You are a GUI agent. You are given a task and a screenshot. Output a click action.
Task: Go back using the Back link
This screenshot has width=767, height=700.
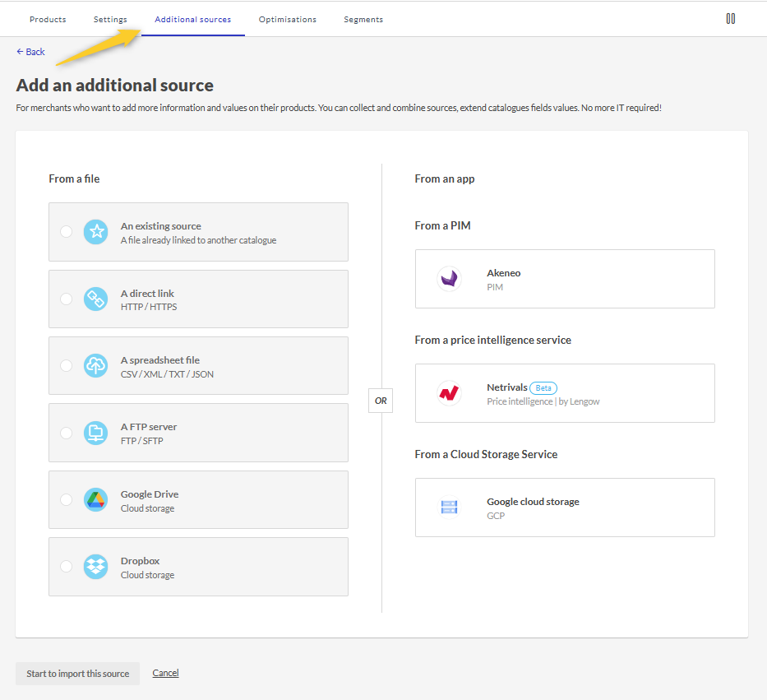30,52
